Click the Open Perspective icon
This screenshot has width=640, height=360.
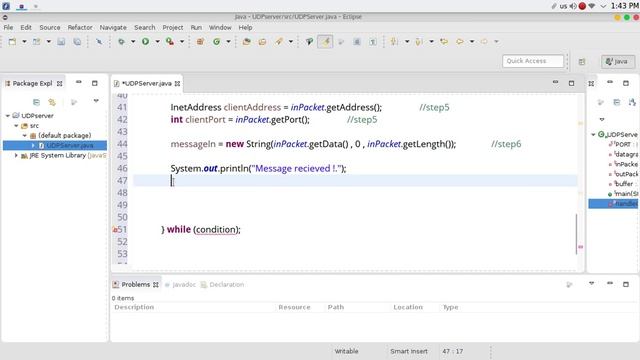582,62
